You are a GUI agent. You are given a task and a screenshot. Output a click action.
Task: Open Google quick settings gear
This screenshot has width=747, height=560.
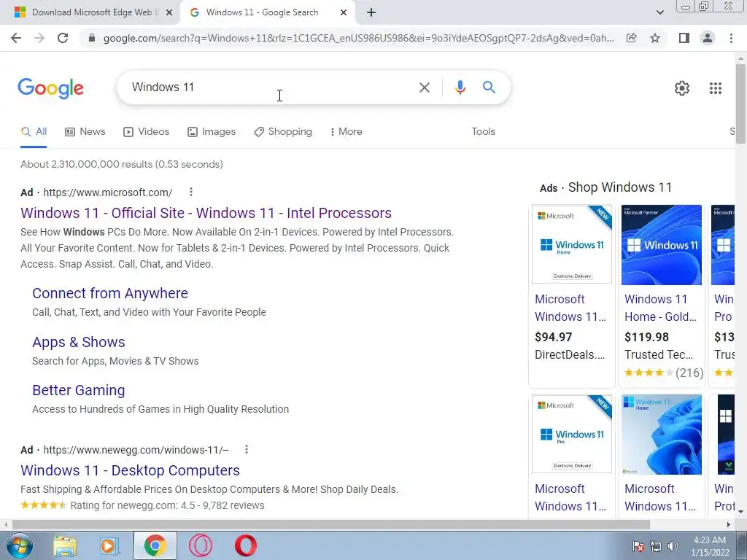(x=682, y=88)
